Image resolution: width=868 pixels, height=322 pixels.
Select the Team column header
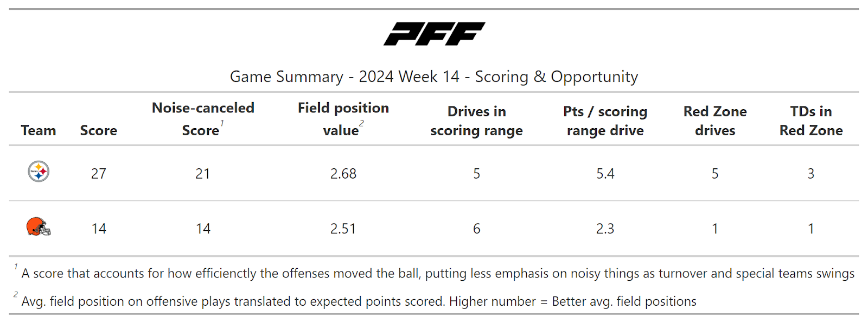tap(39, 130)
